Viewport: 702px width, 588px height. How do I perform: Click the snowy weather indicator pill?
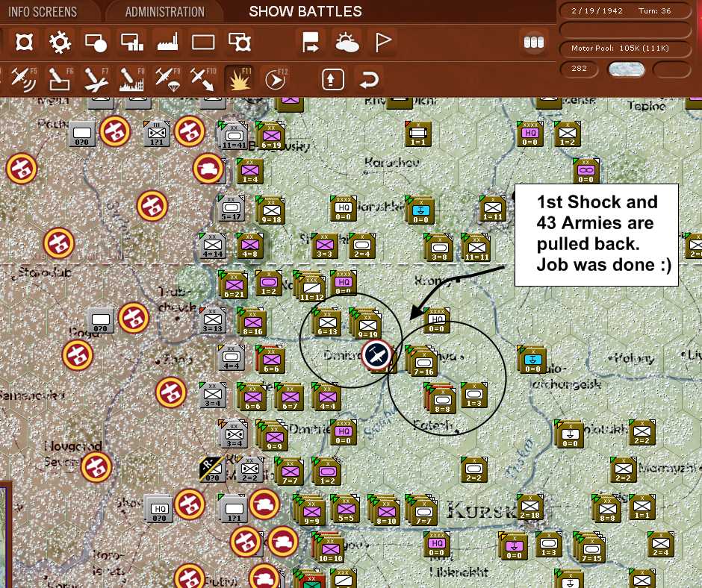[x=627, y=69]
